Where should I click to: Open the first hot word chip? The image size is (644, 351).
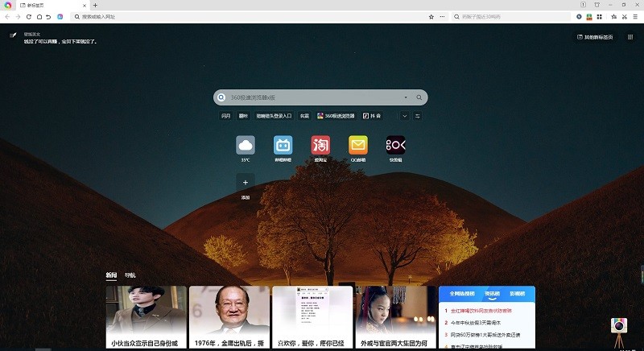(x=226, y=116)
